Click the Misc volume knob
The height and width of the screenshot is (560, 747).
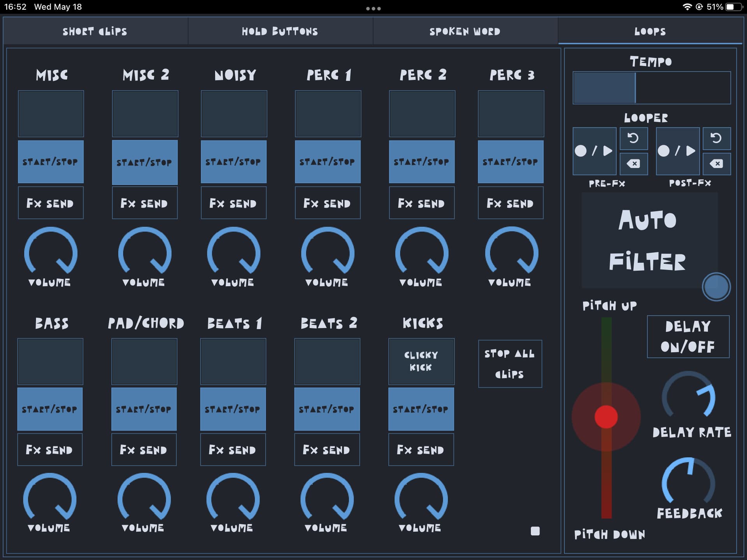tap(51, 253)
